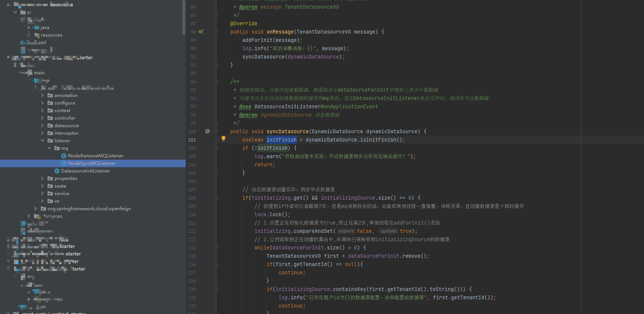Fold the syncDatasource method at line 100
The height and width of the screenshot is (314, 644).
pos(216,132)
